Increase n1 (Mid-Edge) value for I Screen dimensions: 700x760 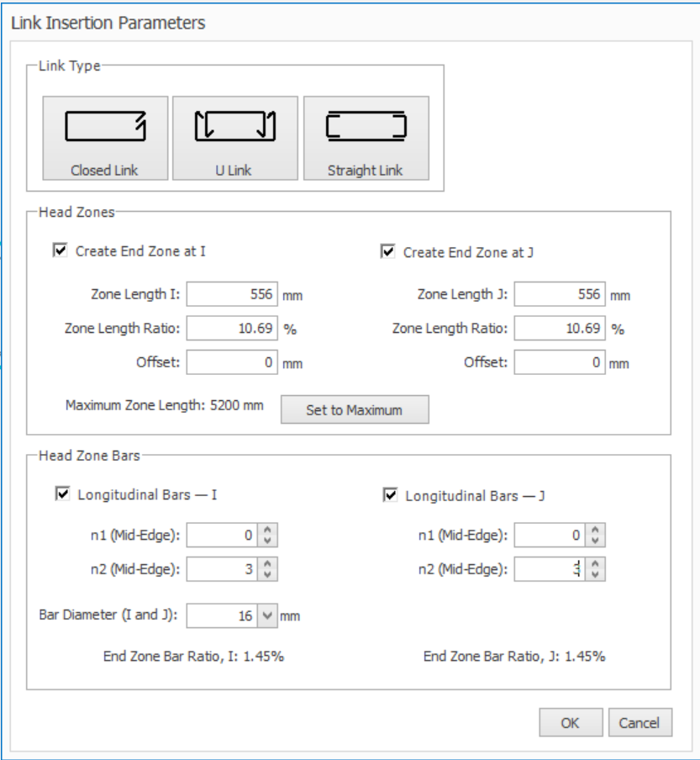[x=267, y=530]
